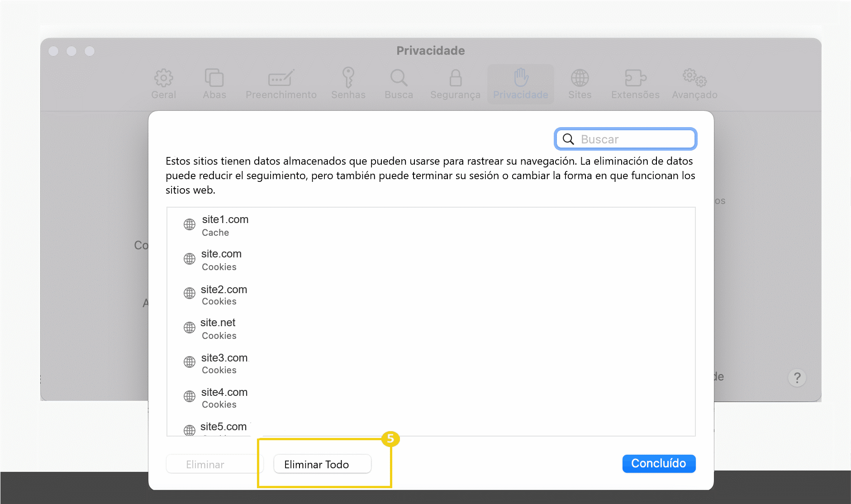
Task: Minimize the Privacidade window
Action: (71, 51)
